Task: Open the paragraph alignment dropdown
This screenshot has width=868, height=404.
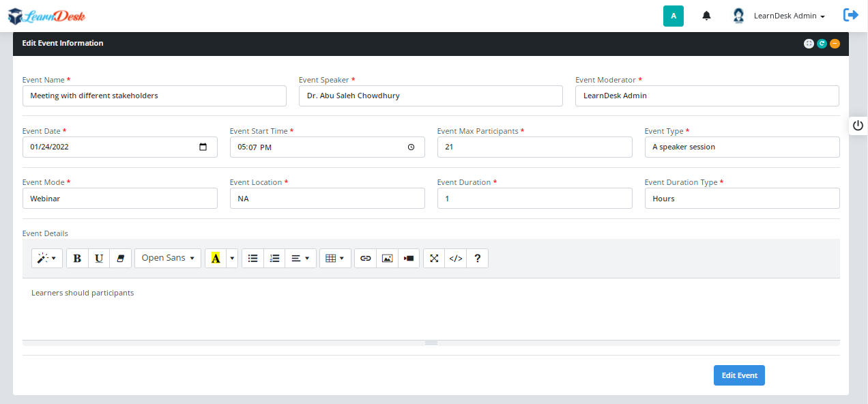Action: (x=300, y=258)
